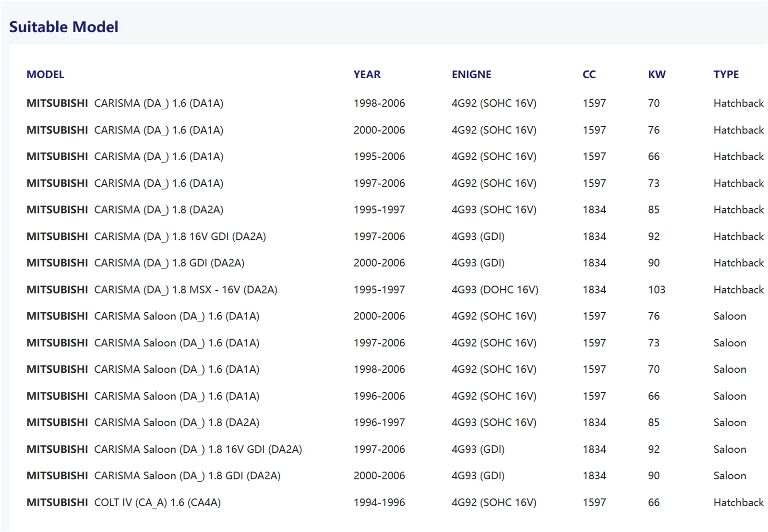Viewport: 768px width, 532px height.
Task: Click the YEAR column header
Action: coord(367,74)
